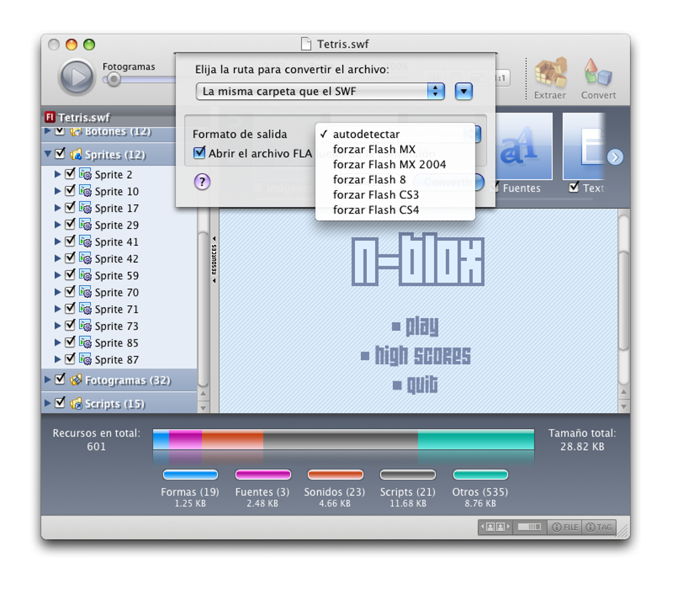683x616 pixels.
Task: Click the RESOURCES panel collapse handle
Action: tap(214, 260)
